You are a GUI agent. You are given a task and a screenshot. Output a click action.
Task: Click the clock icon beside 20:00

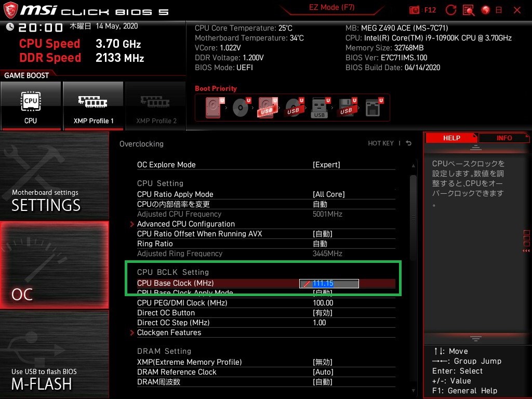pos(10,26)
